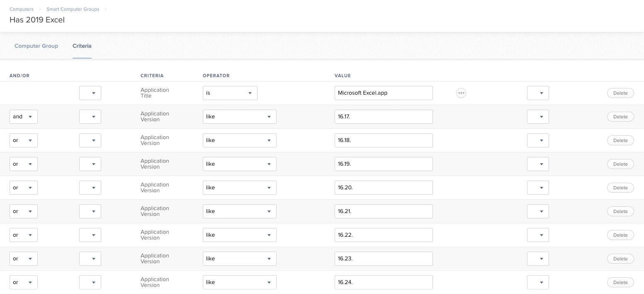Open the 'like' operator dropdown for 16.19.
This screenshot has width=644, height=294.
click(240, 164)
